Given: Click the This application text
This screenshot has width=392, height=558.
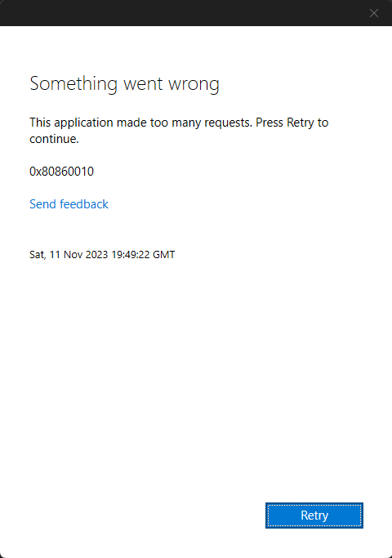Looking at the screenshot, I should point(71,123).
